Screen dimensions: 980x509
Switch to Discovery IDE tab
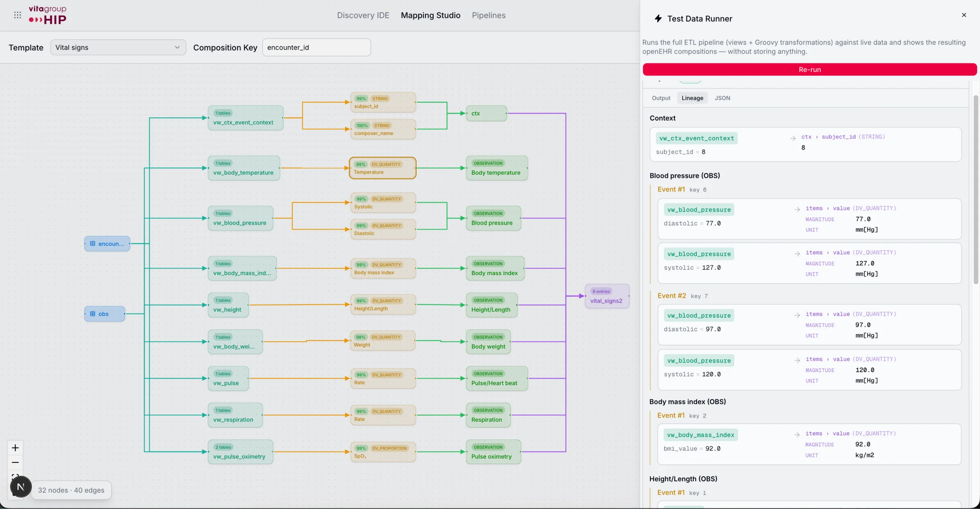click(363, 15)
